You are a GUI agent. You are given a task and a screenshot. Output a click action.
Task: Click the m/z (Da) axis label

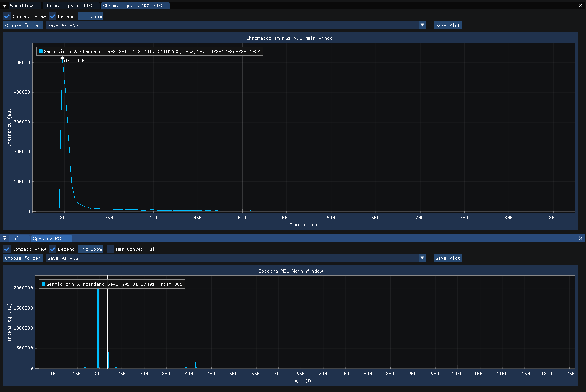pyautogui.click(x=305, y=381)
